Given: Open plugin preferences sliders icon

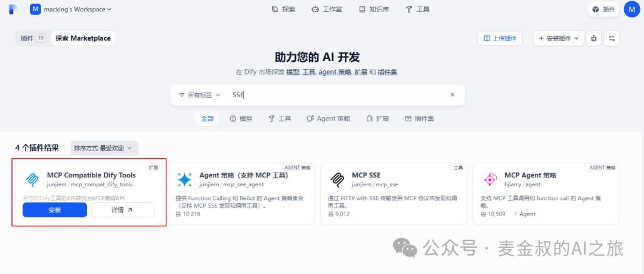Looking at the screenshot, I should tap(612, 38).
